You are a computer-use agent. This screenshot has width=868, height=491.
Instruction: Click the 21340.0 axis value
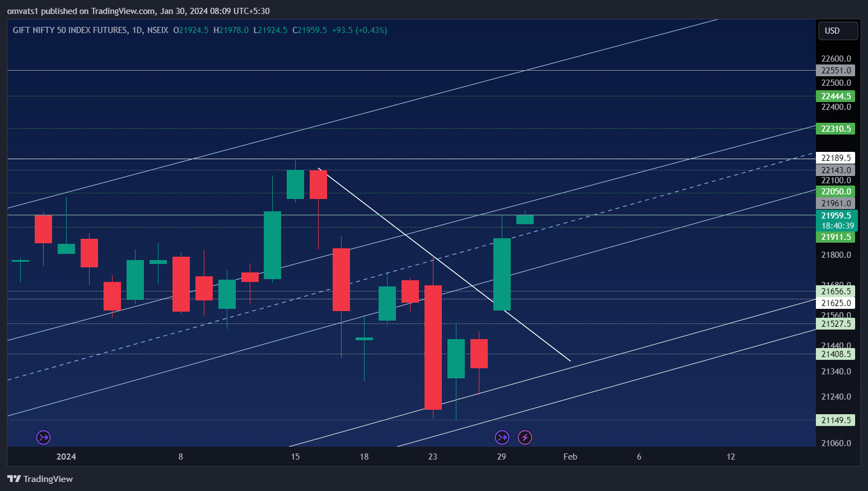(x=836, y=372)
